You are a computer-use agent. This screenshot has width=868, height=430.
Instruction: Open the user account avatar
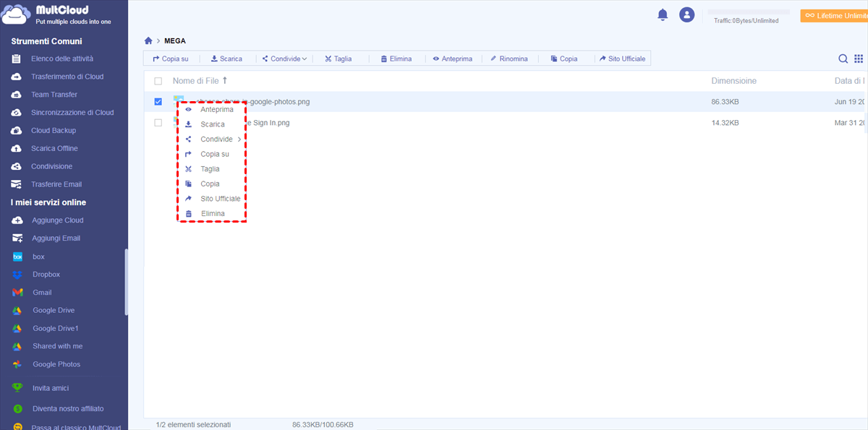pos(687,14)
